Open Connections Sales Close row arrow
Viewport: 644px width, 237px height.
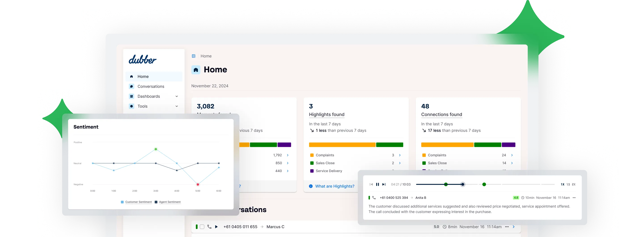tap(512, 163)
